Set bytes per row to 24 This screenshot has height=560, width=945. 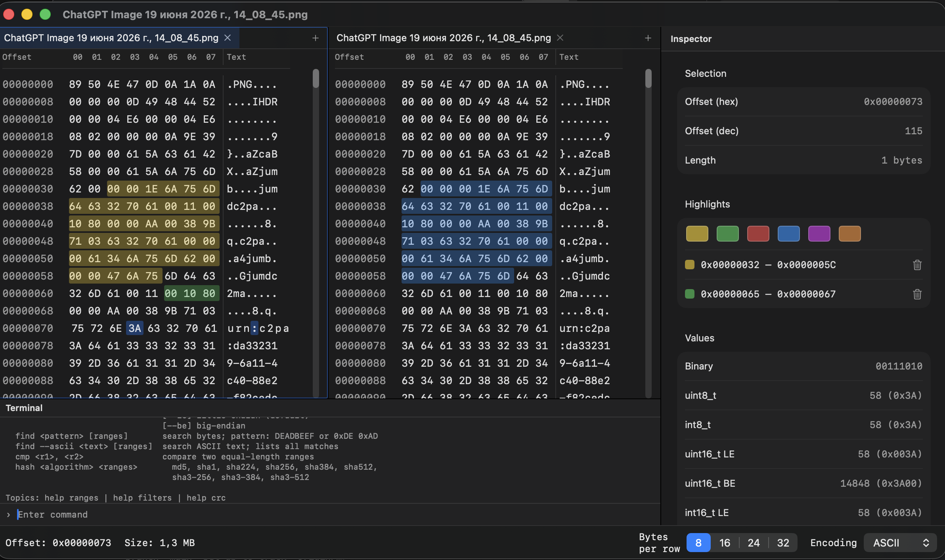[754, 543]
